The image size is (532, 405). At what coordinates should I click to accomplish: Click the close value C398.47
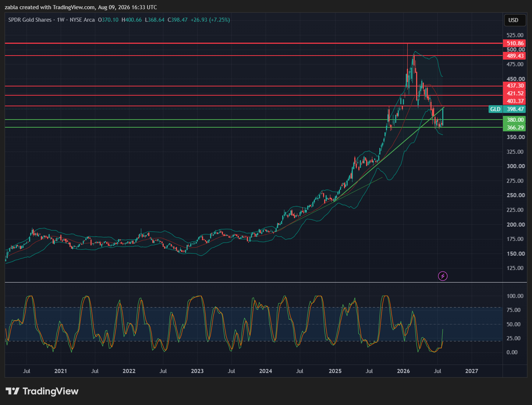pos(178,20)
